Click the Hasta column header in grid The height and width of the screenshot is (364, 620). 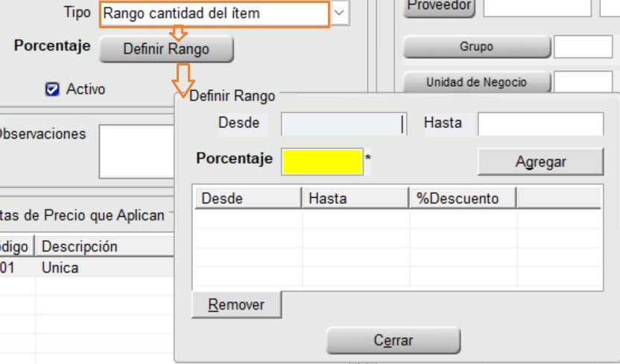[355, 198]
